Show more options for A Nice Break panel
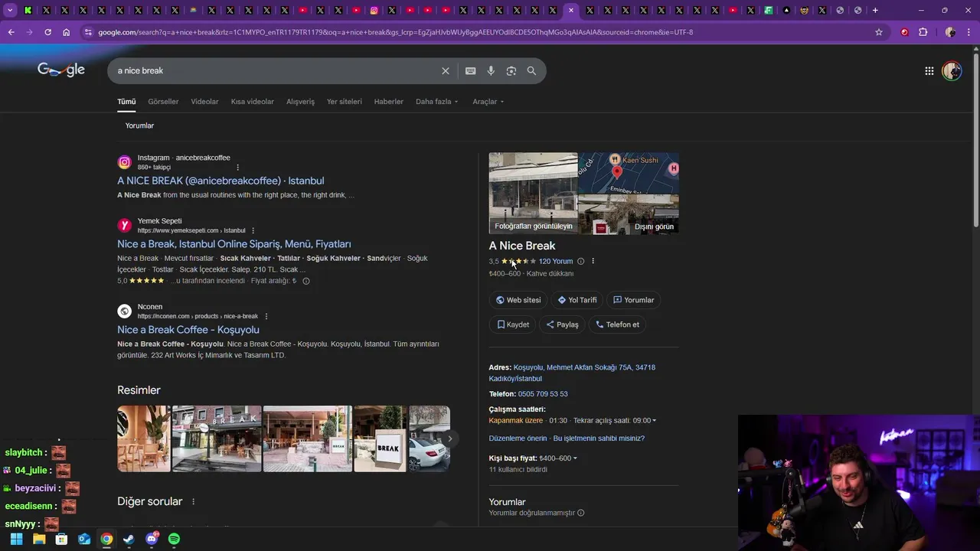 (593, 261)
